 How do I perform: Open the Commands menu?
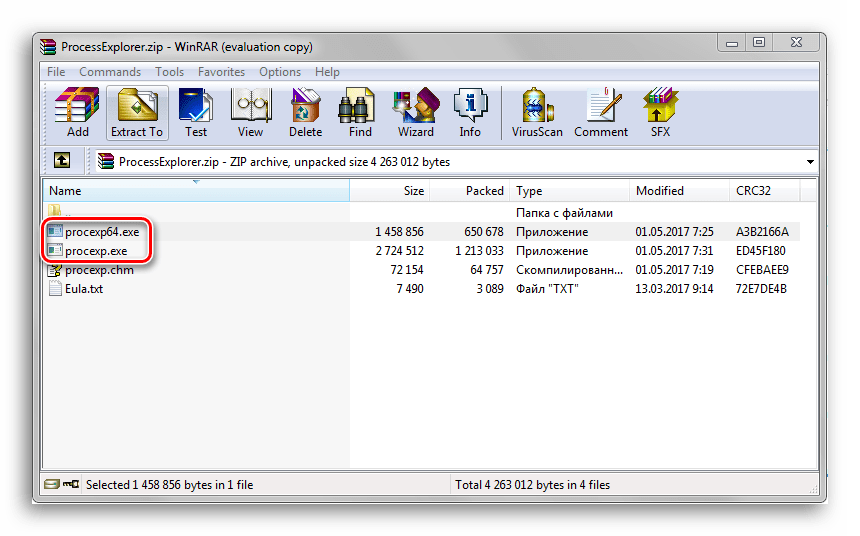(x=110, y=72)
